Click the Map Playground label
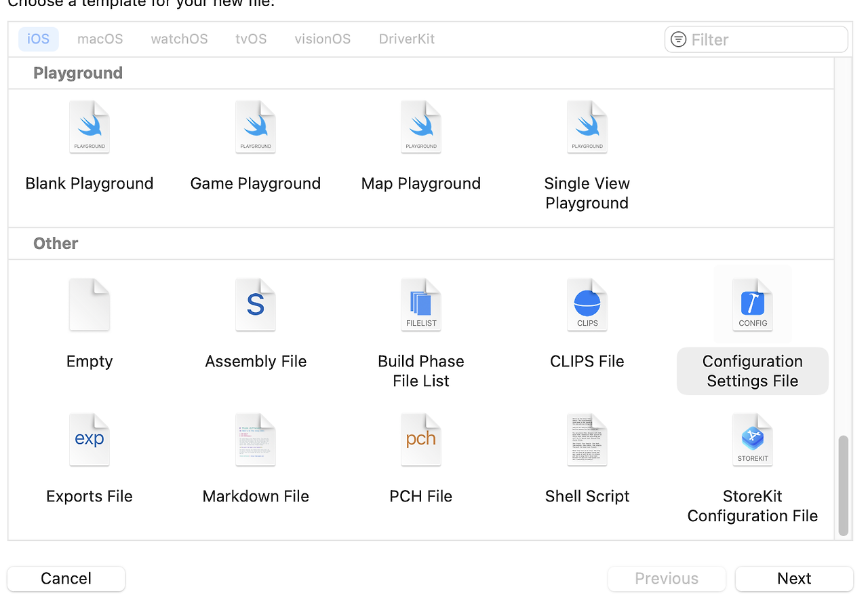 421,183
